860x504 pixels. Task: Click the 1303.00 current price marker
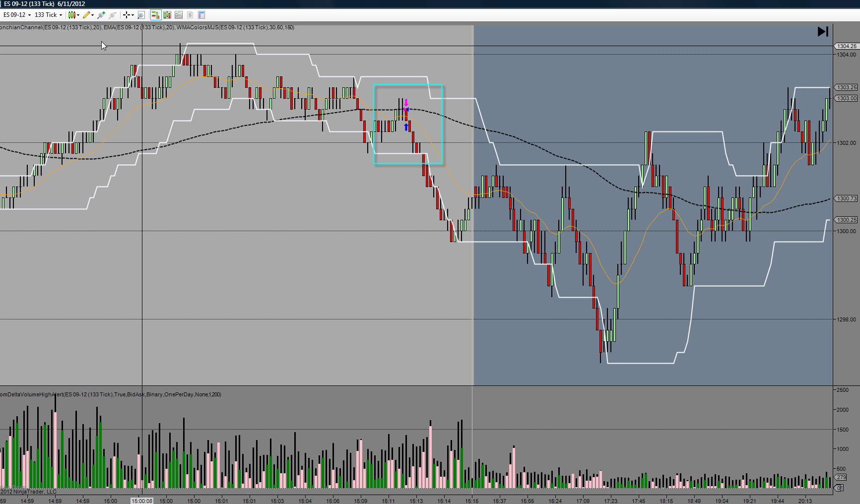(x=847, y=98)
